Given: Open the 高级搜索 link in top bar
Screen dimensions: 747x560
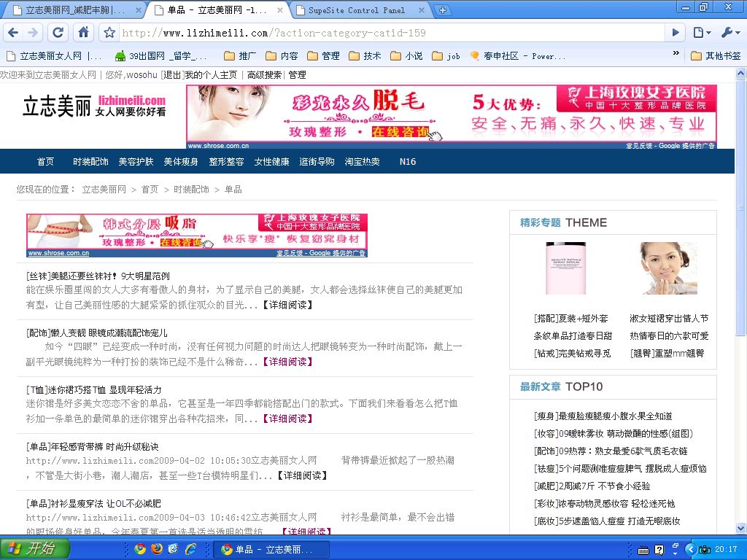Looking at the screenshot, I should pos(264,75).
